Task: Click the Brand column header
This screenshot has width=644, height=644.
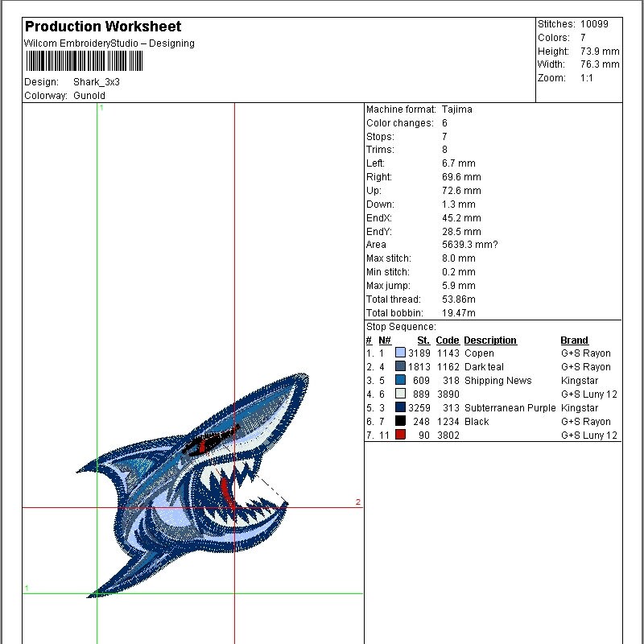Action: pyautogui.click(x=574, y=340)
